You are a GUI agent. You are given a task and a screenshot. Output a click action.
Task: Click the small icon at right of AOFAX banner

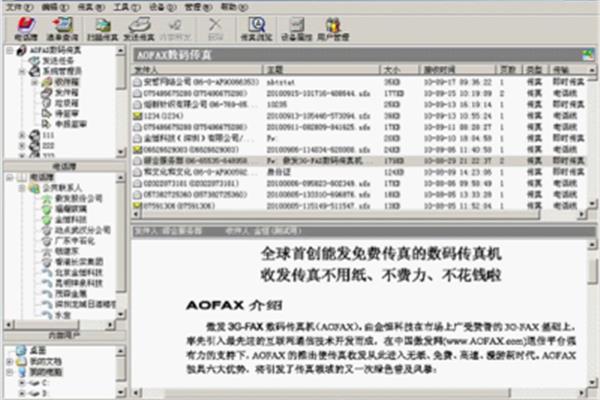[x=587, y=55]
